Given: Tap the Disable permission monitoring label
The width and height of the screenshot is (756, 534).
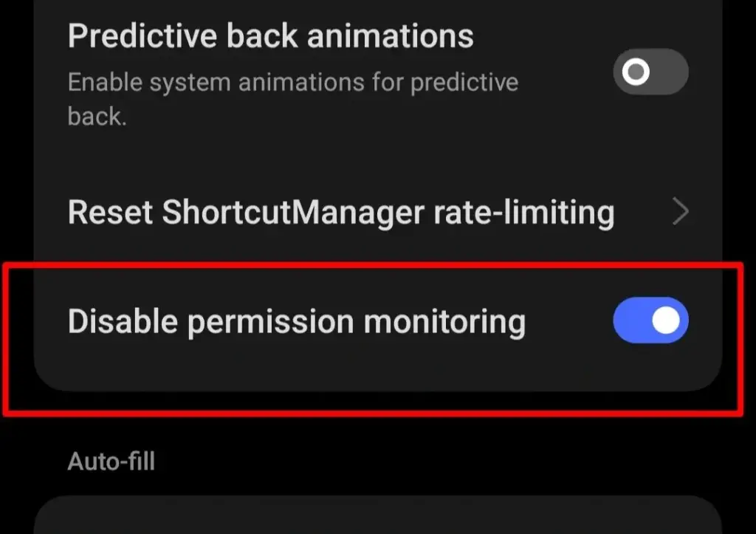Looking at the screenshot, I should coord(296,322).
